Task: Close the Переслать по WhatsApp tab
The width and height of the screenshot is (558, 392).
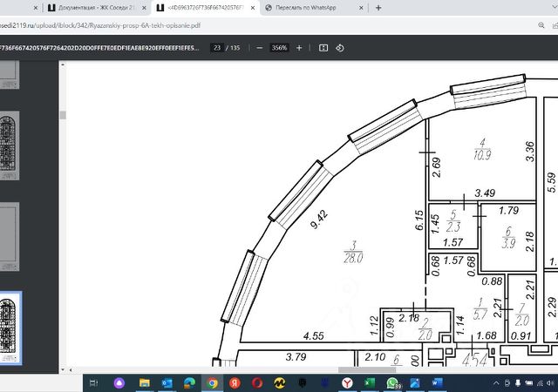Action: pos(361,8)
